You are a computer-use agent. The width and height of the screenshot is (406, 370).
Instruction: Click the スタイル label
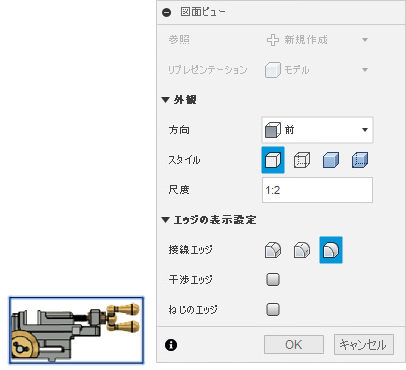click(184, 160)
